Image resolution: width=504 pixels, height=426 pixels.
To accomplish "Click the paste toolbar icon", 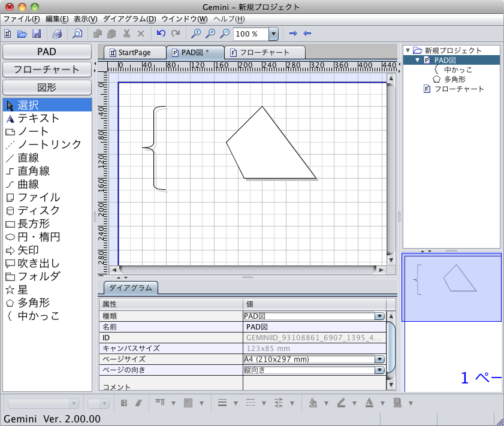I will coord(111,34).
